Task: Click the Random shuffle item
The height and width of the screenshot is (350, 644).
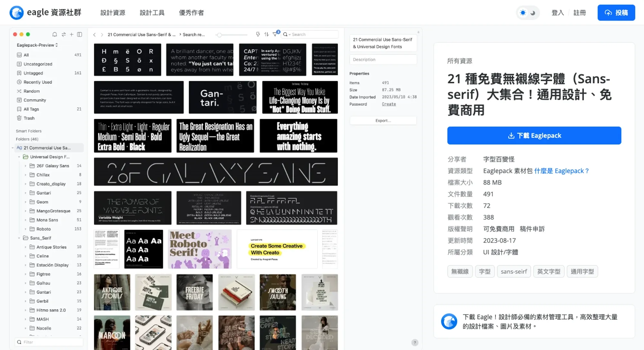Action: coord(49,91)
